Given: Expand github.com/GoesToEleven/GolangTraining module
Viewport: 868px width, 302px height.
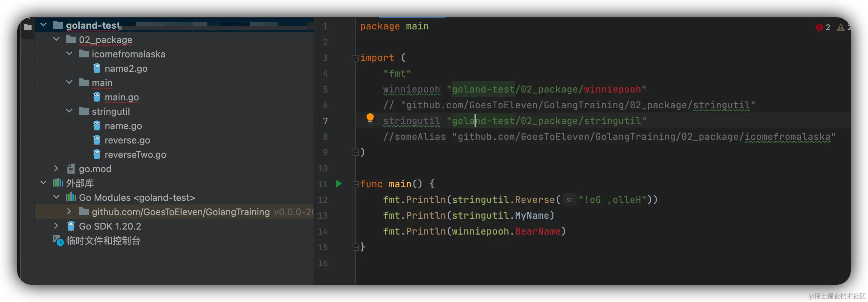Looking at the screenshot, I should (69, 211).
